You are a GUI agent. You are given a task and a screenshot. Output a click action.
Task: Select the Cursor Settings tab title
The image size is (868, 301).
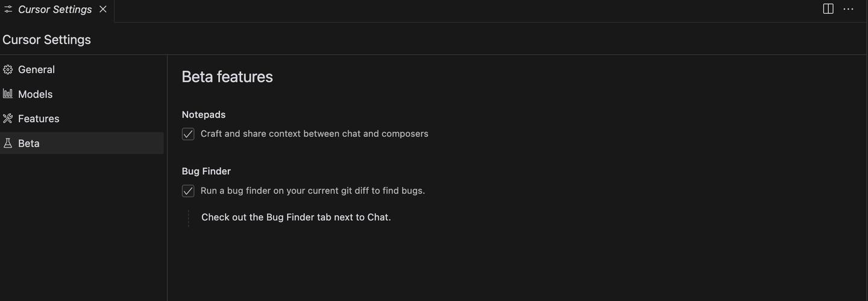(55, 10)
